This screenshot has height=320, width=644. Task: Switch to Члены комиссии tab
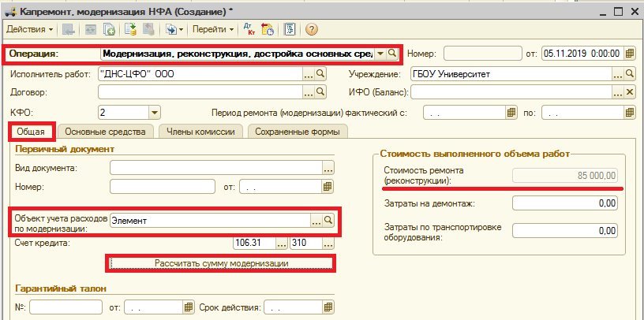pyautogui.click(x=200, y=132)
